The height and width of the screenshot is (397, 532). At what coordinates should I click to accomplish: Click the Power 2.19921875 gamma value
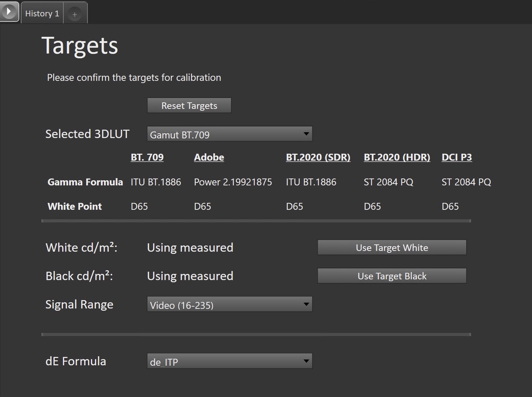(233, 182)
